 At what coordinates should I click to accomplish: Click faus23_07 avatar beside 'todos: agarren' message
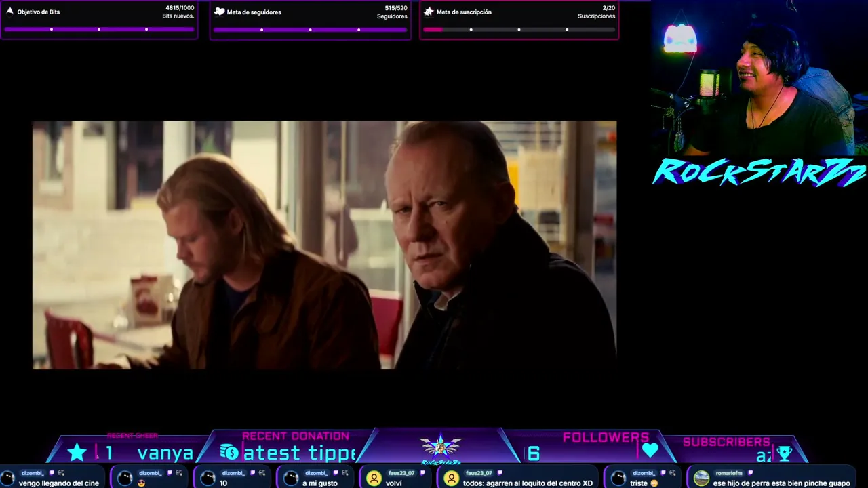pos(451,479)
